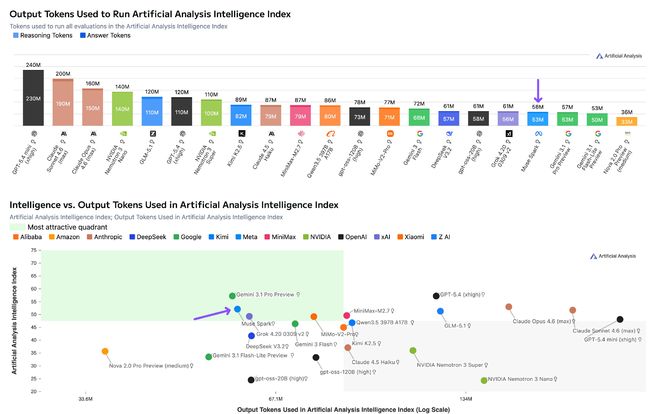Click the Artificial Analysis logo above bar chart
This screenshot has width=660, height=414.
pos(618,57)
